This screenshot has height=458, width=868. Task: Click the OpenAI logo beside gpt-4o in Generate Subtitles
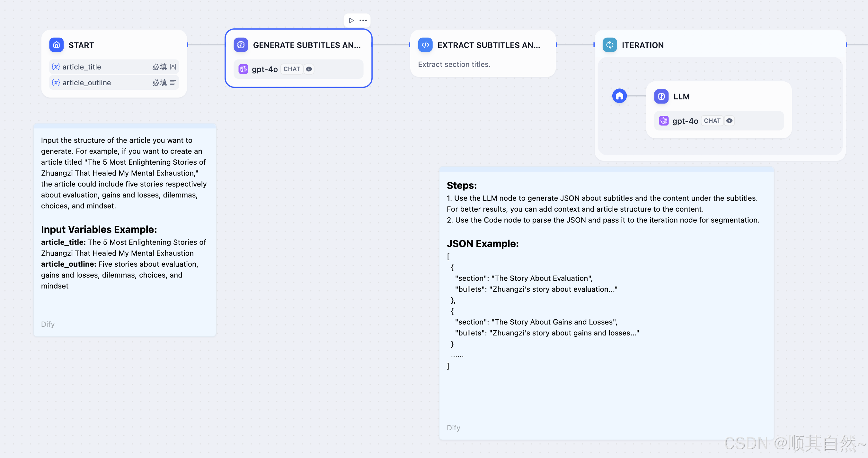pos(243,69)
